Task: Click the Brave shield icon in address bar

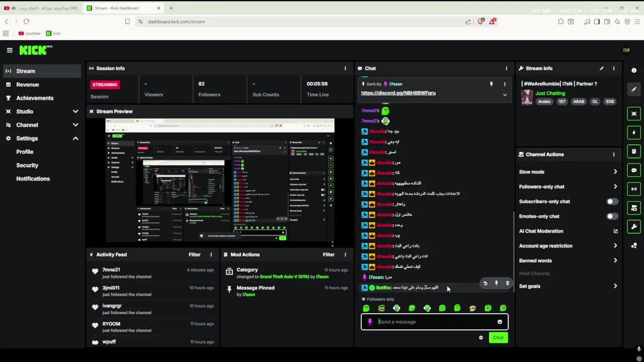Action: 481,22
